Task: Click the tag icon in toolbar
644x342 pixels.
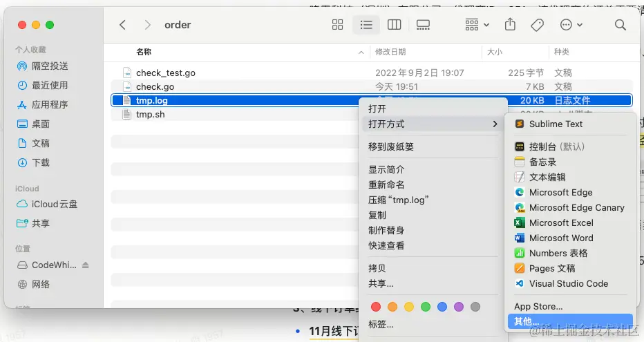Action: pos(537,25)
